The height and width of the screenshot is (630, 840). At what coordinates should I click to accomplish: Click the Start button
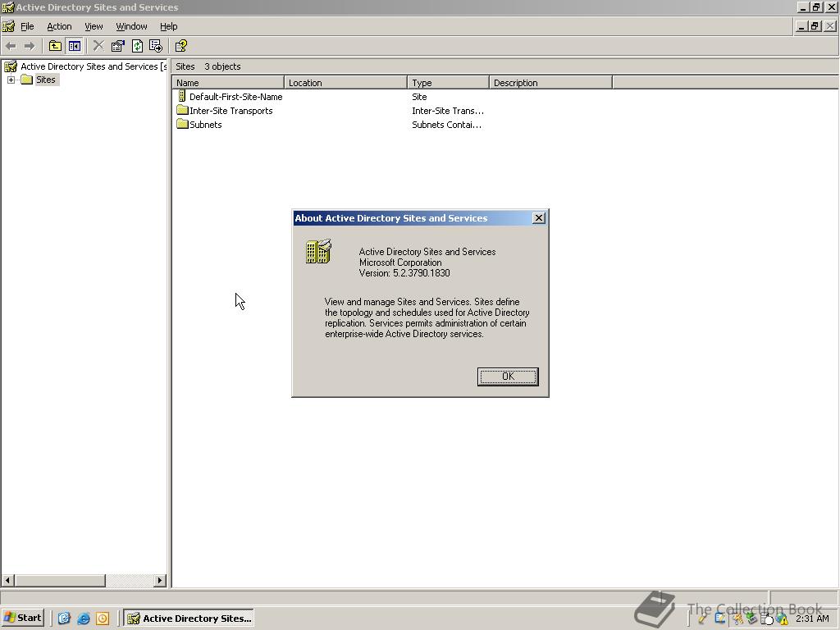[22, 618]
